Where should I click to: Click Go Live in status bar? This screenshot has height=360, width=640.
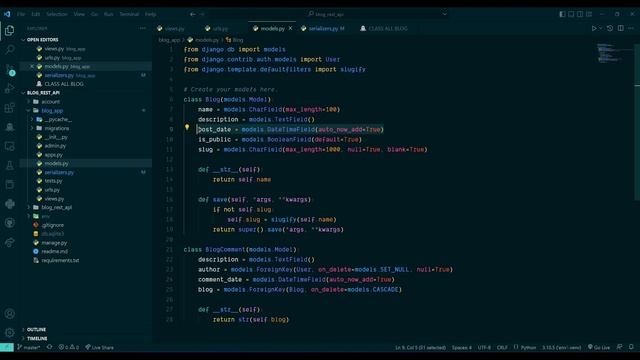pos(599,347)
